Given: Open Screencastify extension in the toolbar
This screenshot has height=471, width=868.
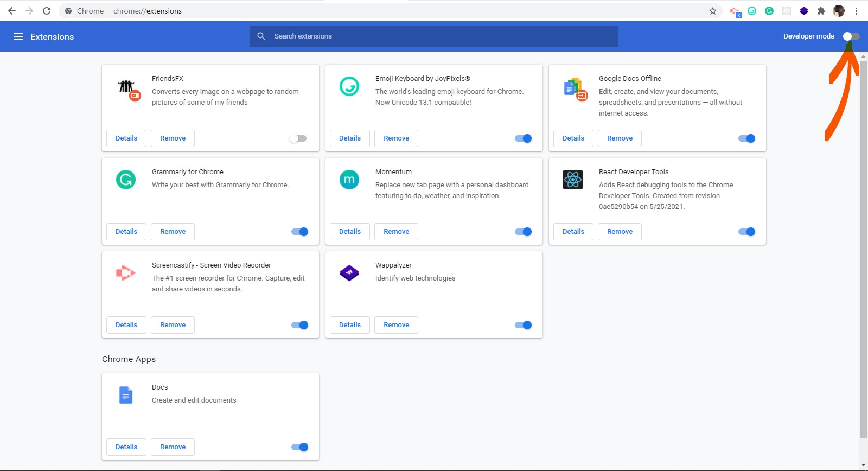Looking at the screenshot, I should pyautogui.click(x=735, y=11).
